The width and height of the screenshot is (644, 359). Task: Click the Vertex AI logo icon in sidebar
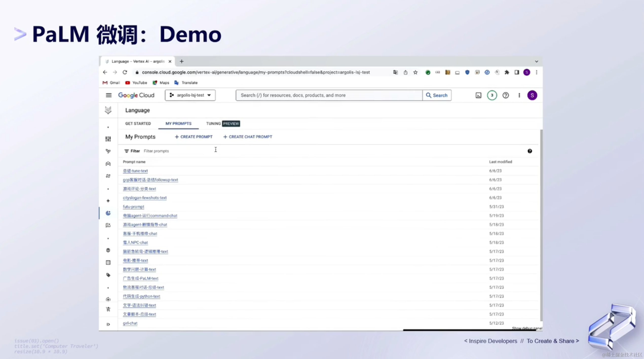108,110
